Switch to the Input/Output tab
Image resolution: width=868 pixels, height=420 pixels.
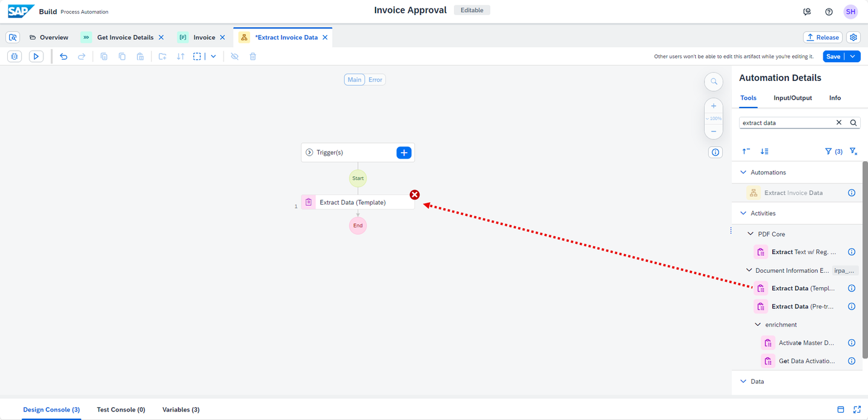793,98
